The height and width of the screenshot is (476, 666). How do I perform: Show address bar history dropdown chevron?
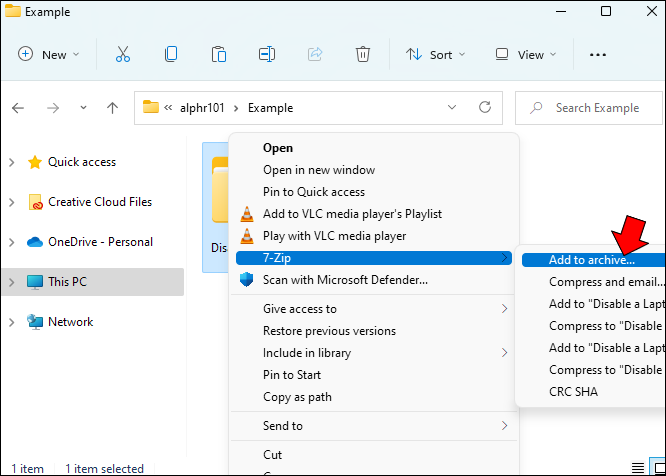[452, 107]
